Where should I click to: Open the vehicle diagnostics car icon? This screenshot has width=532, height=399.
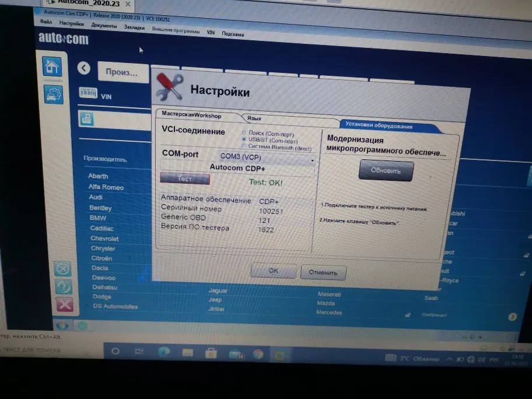tap(54, 94)
